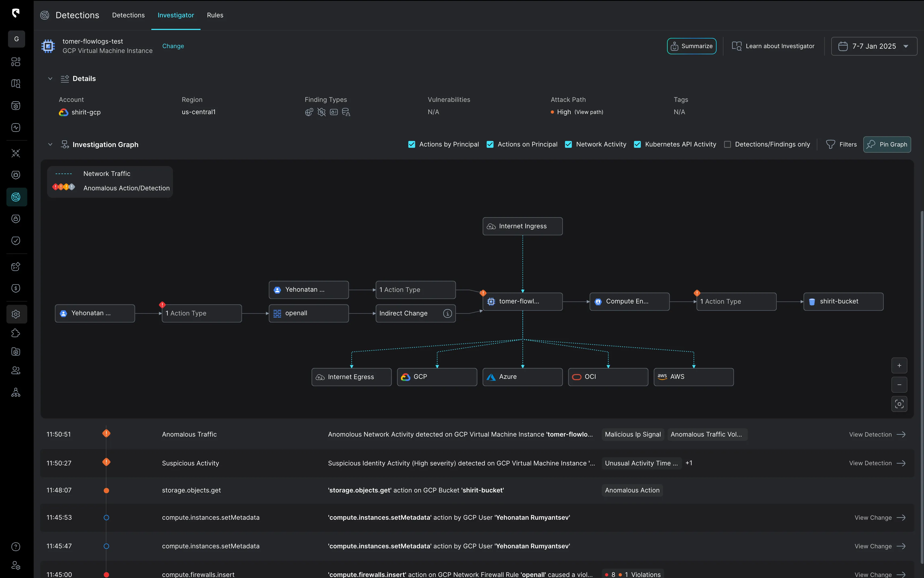Image resolution: width=924 pixels, height=578 pixels.
Task: Click the Pin Graph button
Action: pos(887,144)
